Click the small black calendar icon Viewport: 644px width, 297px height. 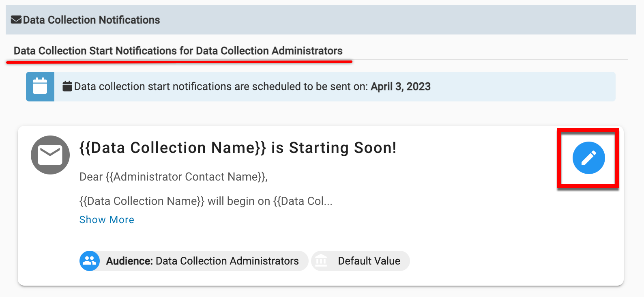coord(67,86)
